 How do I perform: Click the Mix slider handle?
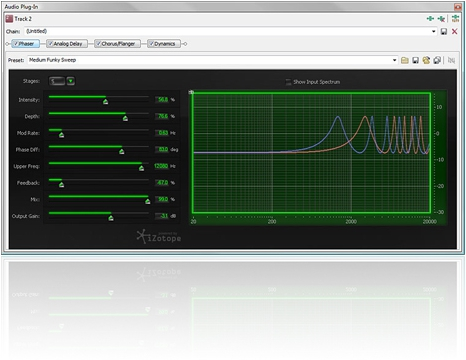[x=148, y=201]
